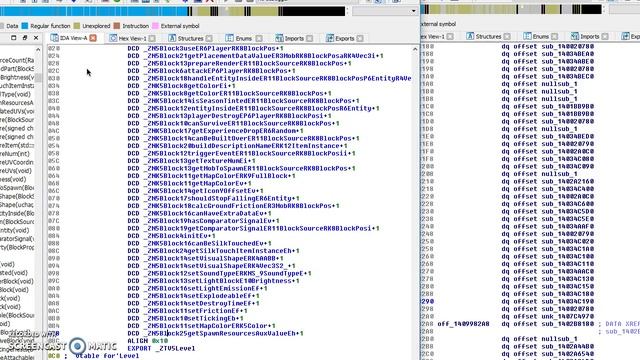Click the Structures tab icon in right window
640x360 pixels.
470,36
